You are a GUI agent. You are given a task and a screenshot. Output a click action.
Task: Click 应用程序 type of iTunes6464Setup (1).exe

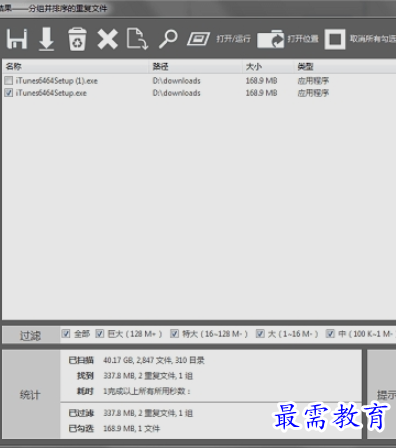(x=313, y=81)
